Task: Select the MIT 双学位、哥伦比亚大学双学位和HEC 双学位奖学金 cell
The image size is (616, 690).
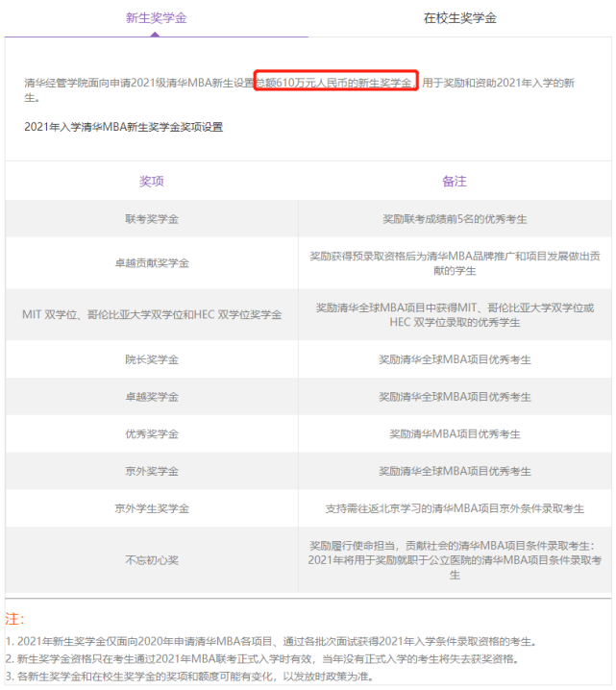Action: (x=152, y=314)
